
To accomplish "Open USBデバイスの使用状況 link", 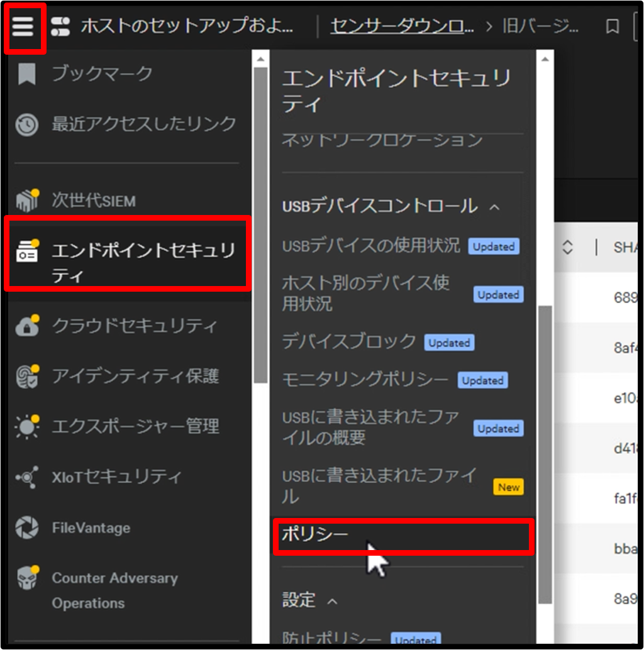I will 371,245.
